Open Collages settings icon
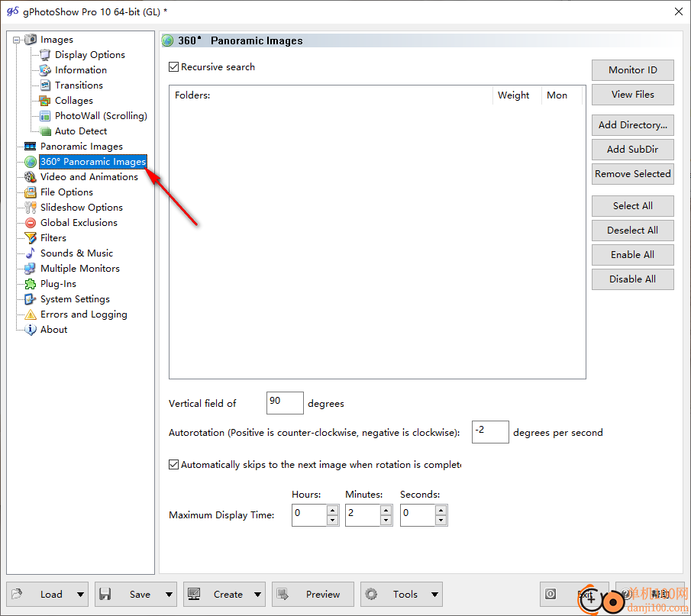691x616 pixels. 45,101
